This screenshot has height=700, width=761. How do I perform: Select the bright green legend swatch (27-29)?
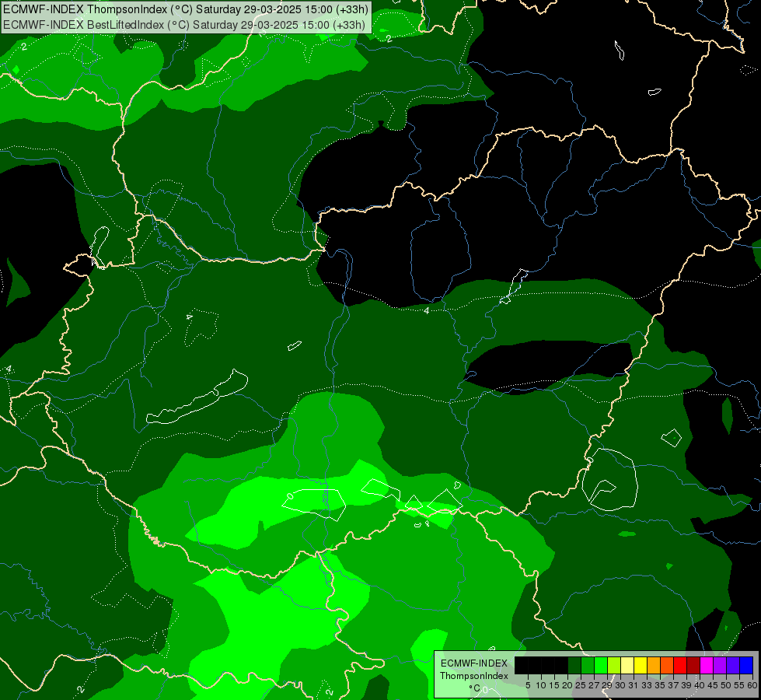(x=601, y=665)
